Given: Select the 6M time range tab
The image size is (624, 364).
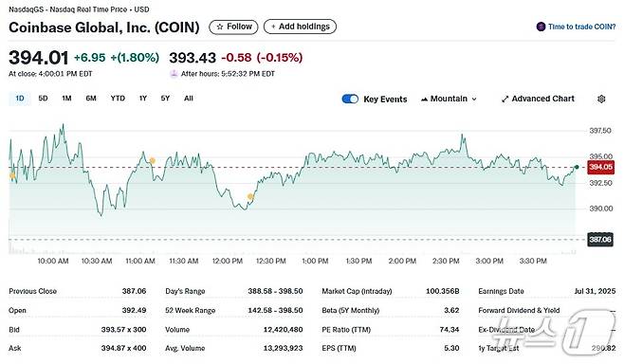Looking at the screenshot, I should pyautogui.click(x=91, y=99).
